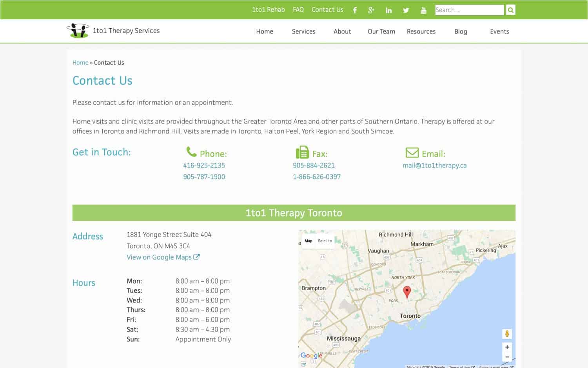This screenshot has width=588, height=368.
Task: Open the Our Team menu
Action: 381,31
